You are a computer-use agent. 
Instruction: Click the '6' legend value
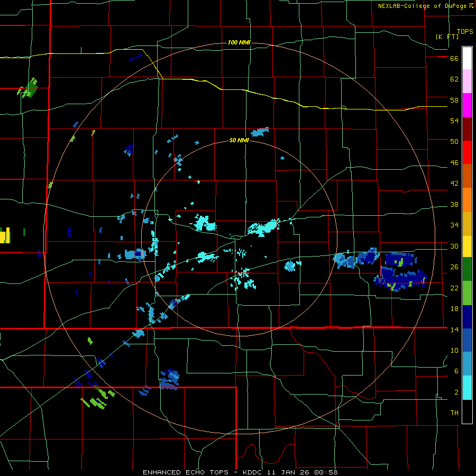(x=456, y=371)
